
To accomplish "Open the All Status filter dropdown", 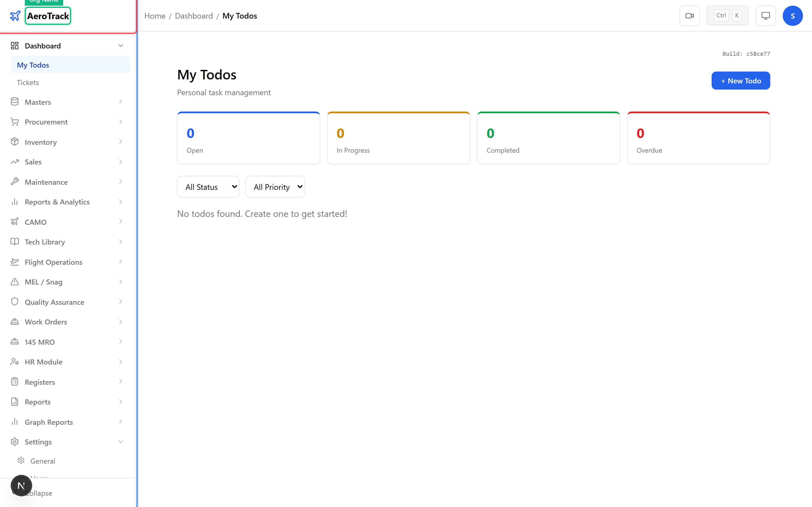I will [x=208, y=186].
